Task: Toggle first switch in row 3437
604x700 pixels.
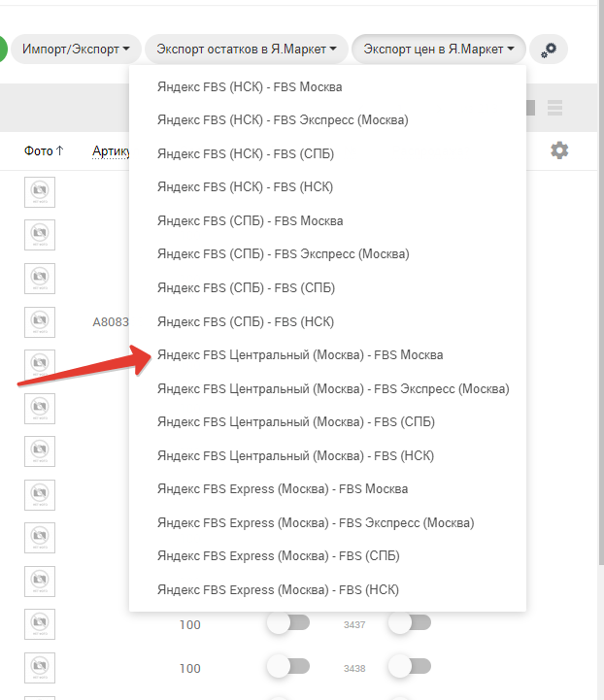Action: coord(288,623)
